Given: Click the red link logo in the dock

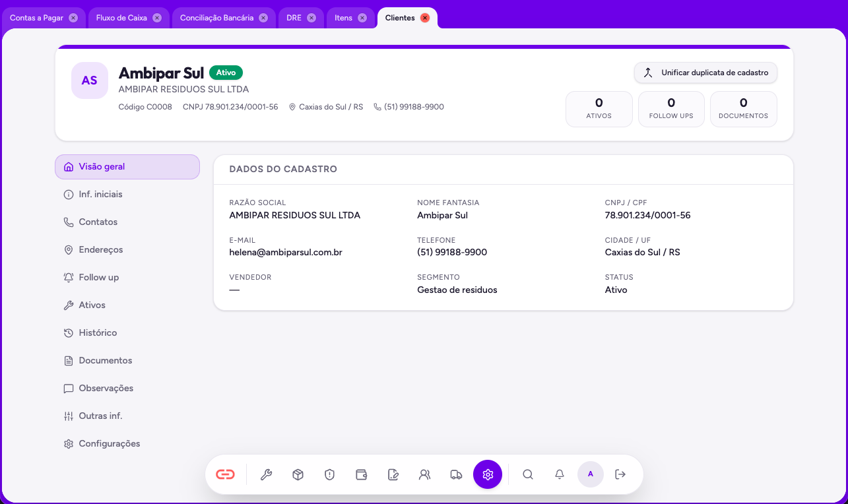Looking at the screenshot, I should coord(225,474).
